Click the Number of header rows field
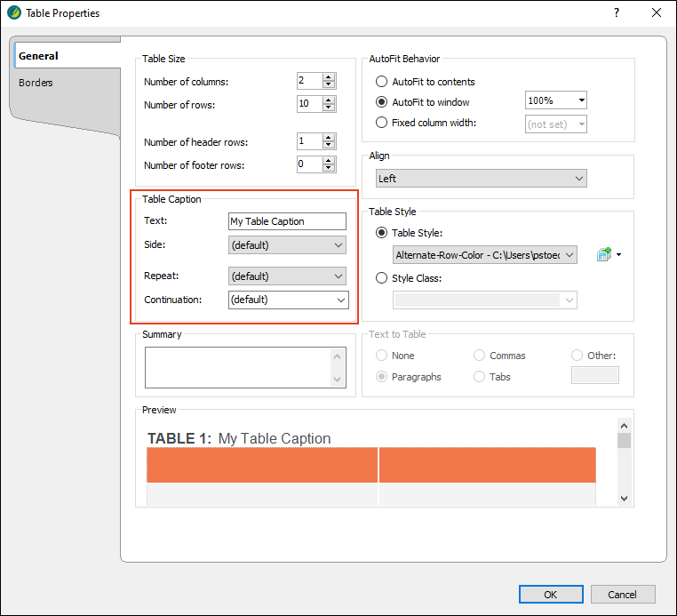Viewport: 677px width, 616px height. coord(309,141)
